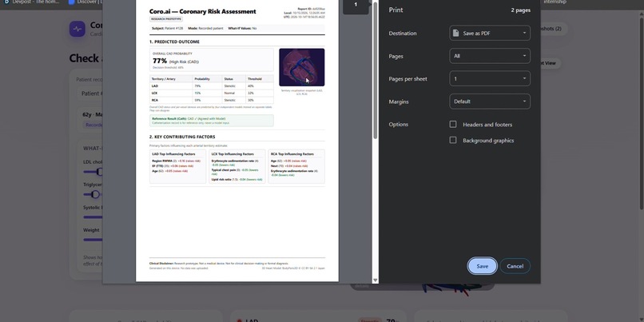
Task: Click the 'LAD' row in territory table
Action: [x=212, y=85]
